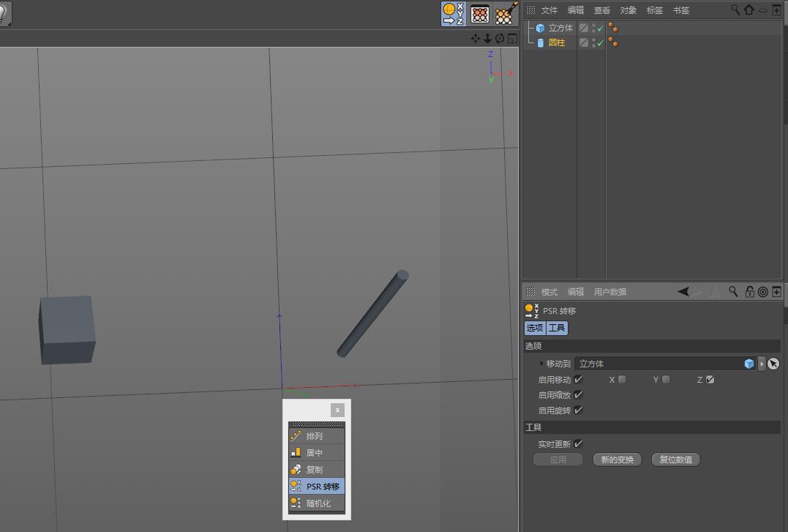788x532 pixels.
Task: Choose 随机化 in the popup tool menu
Action: [x=317, y=503]
